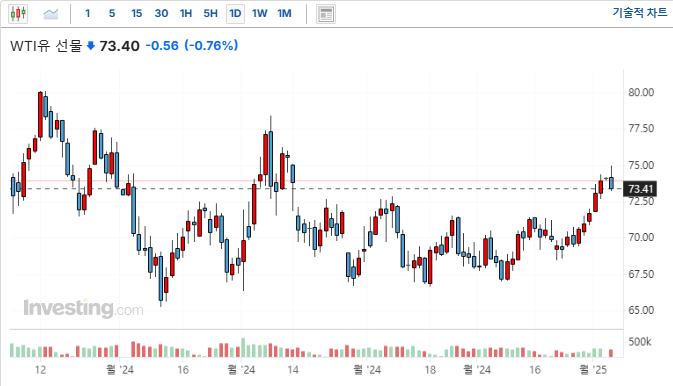The width and height of the screenshot is (673, 386).
Task: Select the 1W weekly interval
Action: pos(260,13)
